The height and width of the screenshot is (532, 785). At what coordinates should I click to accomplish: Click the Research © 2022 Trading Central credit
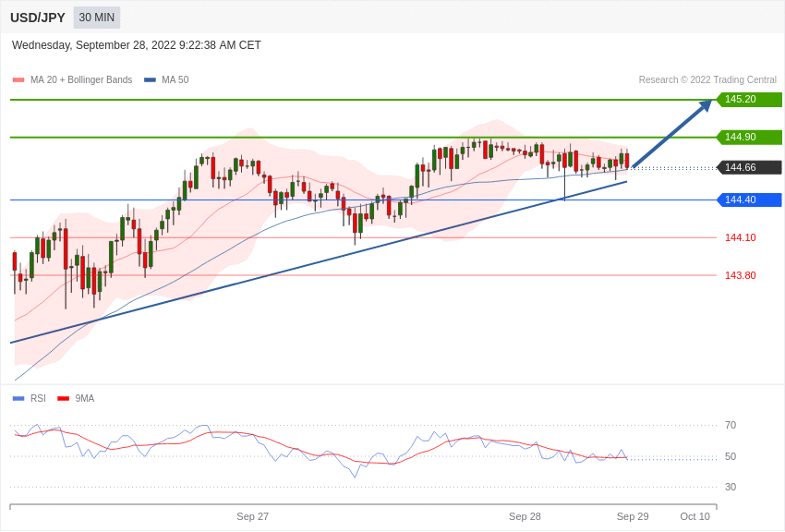pos(707,79)
